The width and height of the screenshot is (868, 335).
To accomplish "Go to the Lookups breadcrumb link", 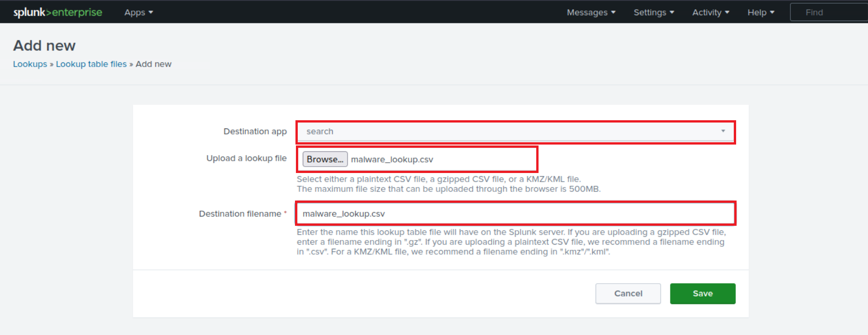I will coord(30,64).
